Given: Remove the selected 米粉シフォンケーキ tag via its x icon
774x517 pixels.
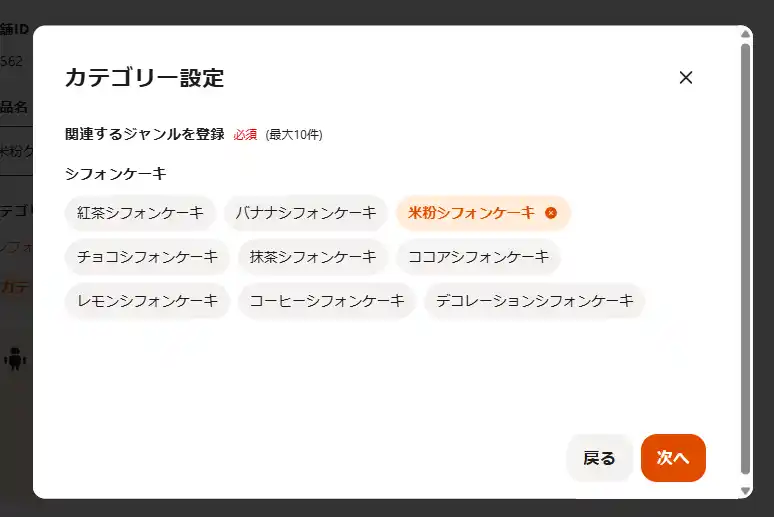Looking at the screenshot, I should (551, 213).
